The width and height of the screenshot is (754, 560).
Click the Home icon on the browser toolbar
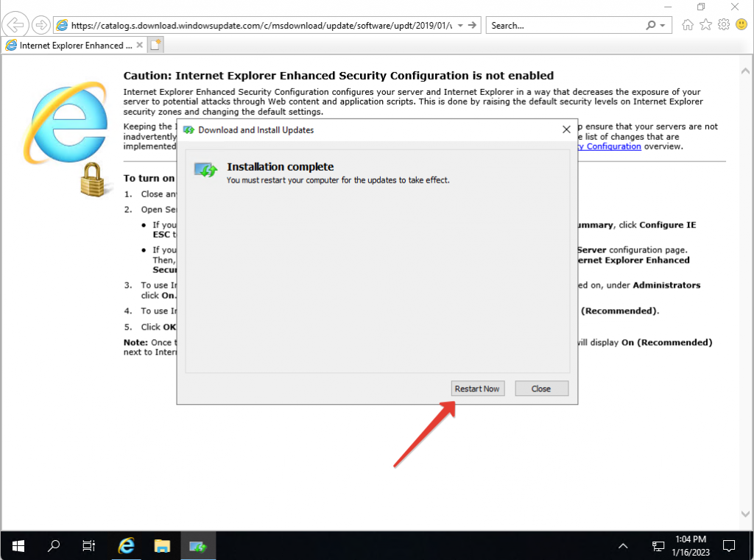[x=688, y=24]
